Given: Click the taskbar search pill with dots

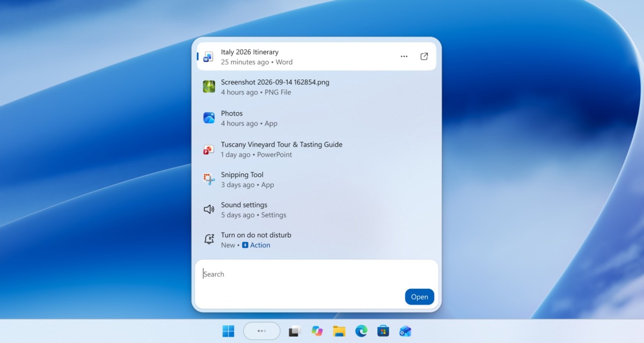Looking at the screenshot, I should tap(261, 331).
